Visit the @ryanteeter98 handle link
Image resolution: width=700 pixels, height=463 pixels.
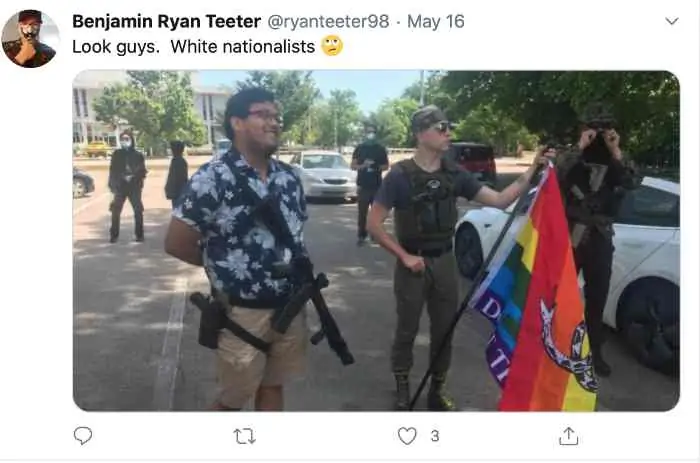[x=328, y=21]
